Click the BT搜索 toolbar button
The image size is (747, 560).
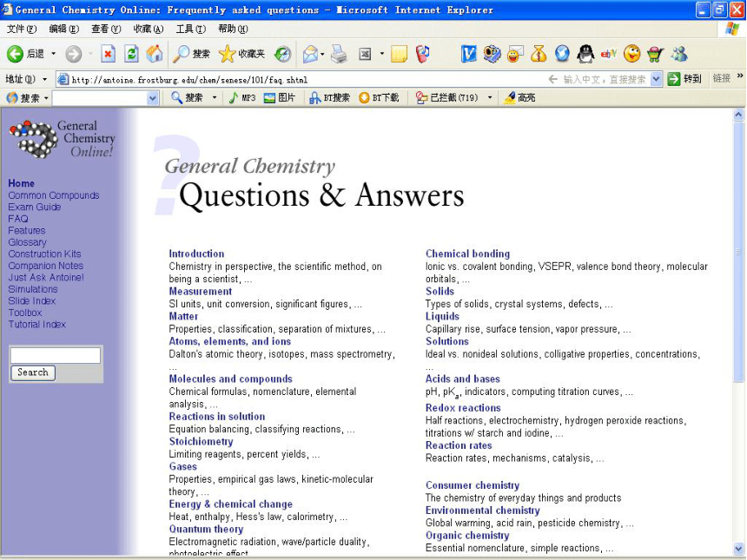pos(330,97)
